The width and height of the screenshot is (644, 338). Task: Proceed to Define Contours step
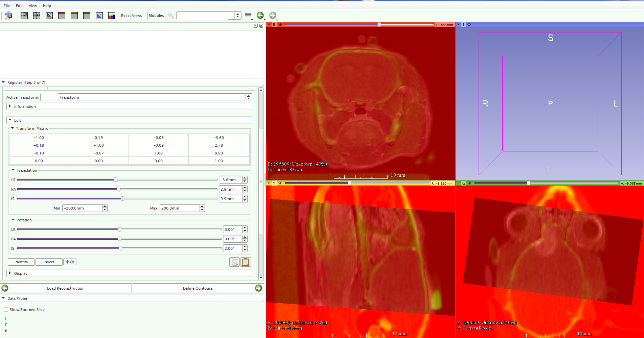pyautogui.click(x=258, y=288)
